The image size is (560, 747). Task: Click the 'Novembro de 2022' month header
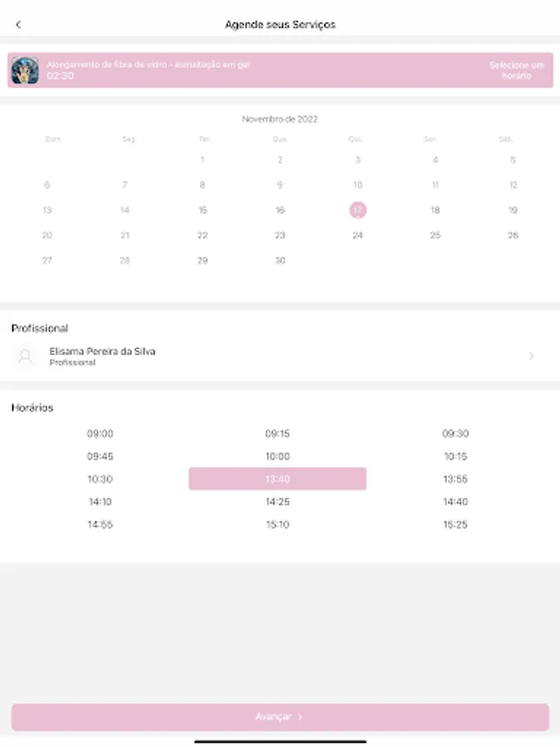[280, 120]
